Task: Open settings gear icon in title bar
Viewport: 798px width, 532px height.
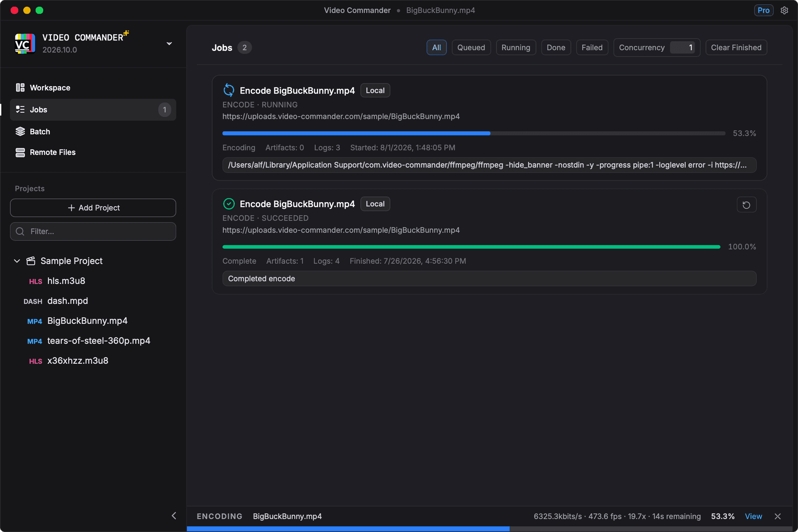Action: (x=784, y=10)
